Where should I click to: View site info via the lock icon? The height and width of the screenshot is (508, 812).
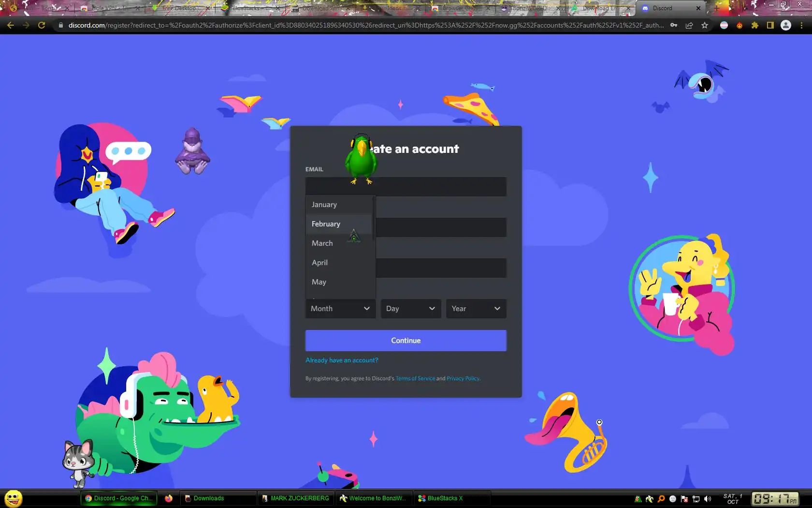coord(60,25)
